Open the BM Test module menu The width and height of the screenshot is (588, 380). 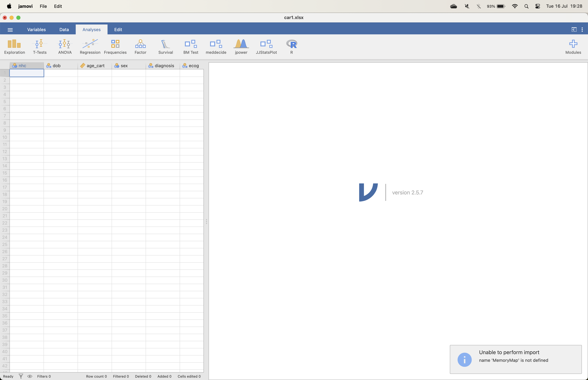(191, 47)
